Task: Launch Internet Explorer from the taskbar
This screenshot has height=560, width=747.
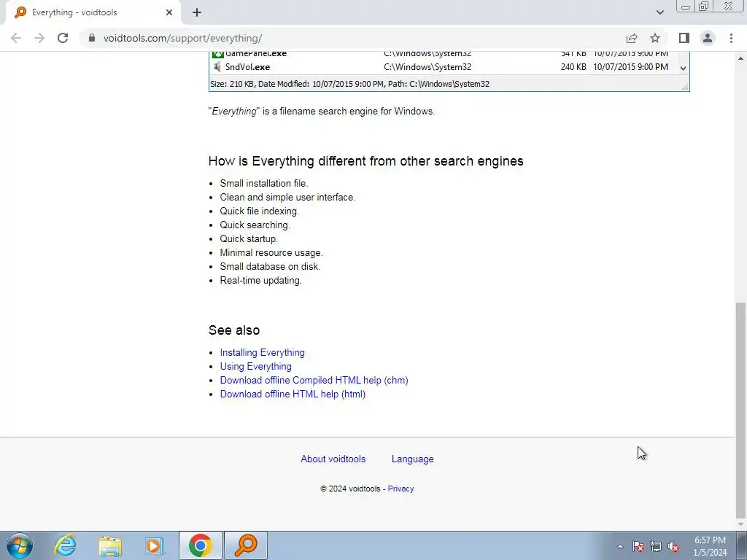Action: [x=65, y=545]
